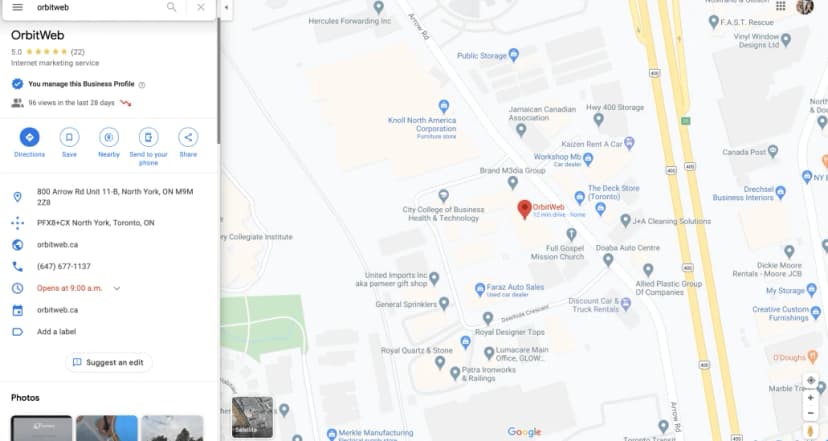Add a label to this place
The image size is (828, 441).
(x=57, y=332)
